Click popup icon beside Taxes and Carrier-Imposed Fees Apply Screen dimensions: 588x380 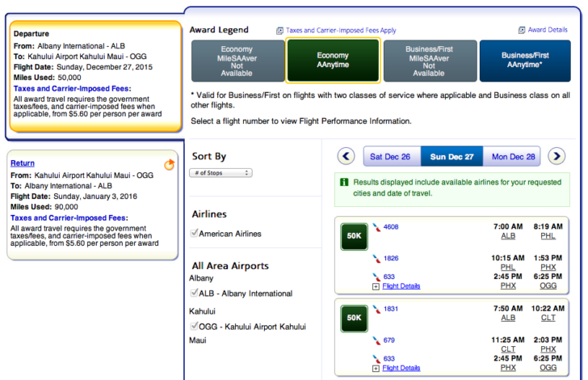coord(279,31)
